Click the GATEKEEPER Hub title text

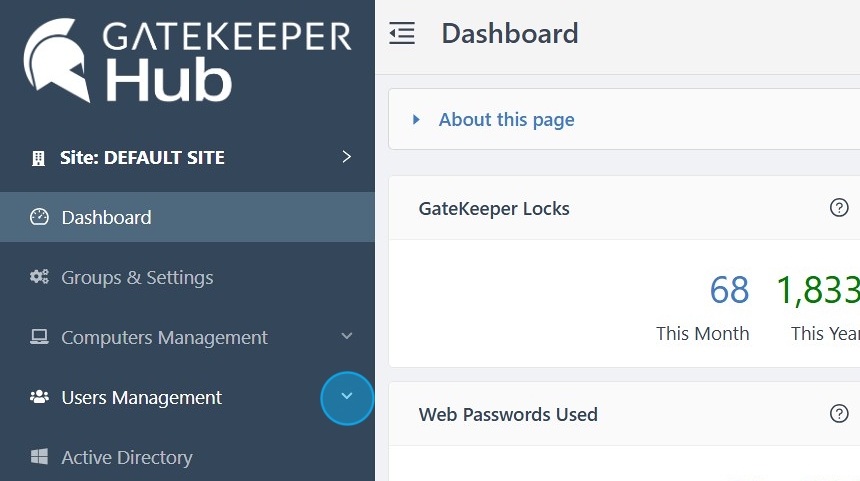(x=227, y=60)
